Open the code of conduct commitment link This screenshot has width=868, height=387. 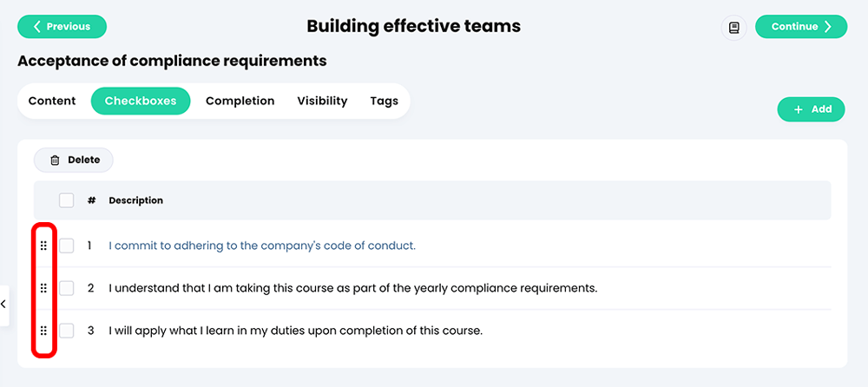pyautogui.click(x=262, y=246)
